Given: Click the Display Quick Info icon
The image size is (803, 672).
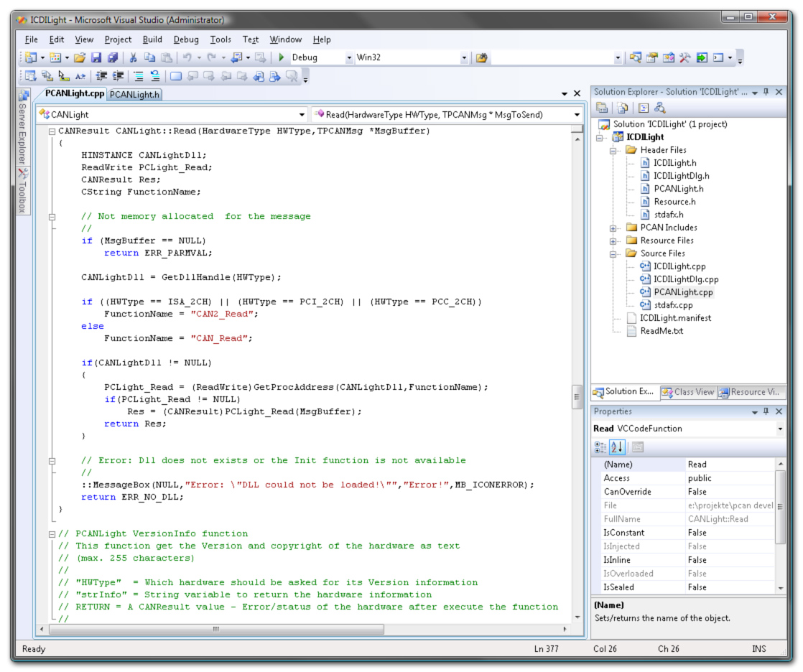Looking at the screenshot, I should click(x=63, y=76).
